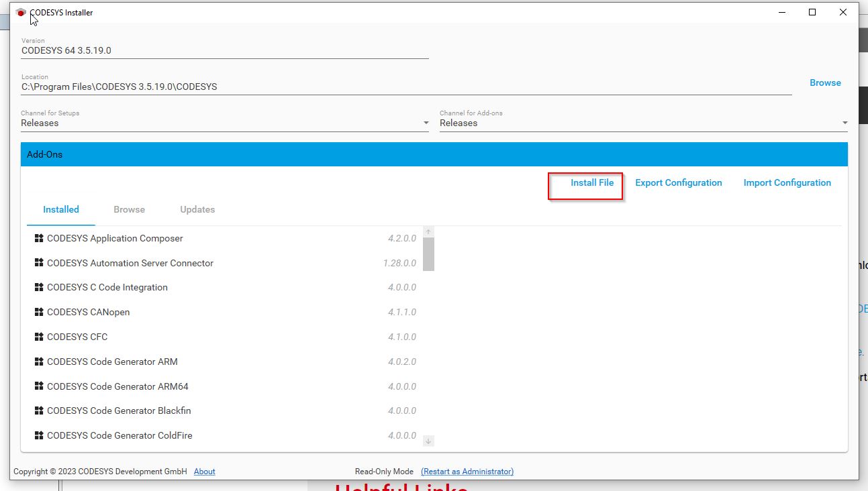Maximize the CODESYS Installer window

812,12
